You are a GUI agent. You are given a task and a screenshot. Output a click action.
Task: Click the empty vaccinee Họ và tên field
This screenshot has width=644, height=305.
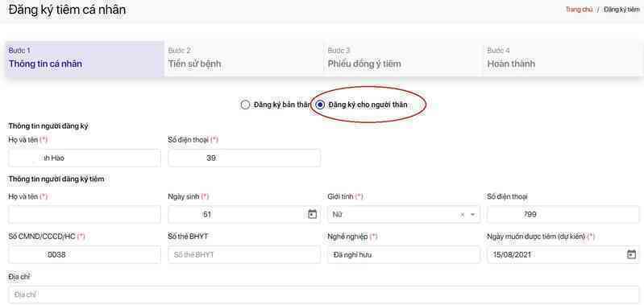click(85, 214)
